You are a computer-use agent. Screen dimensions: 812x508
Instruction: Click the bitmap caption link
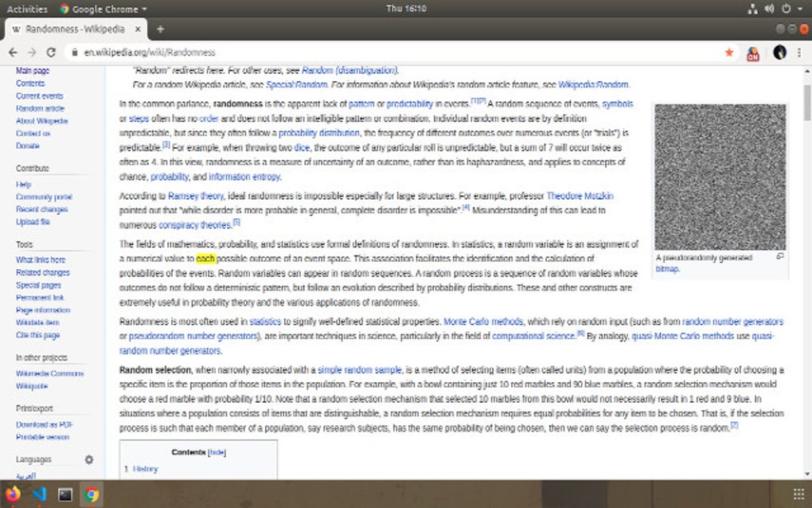pos(667,269)
